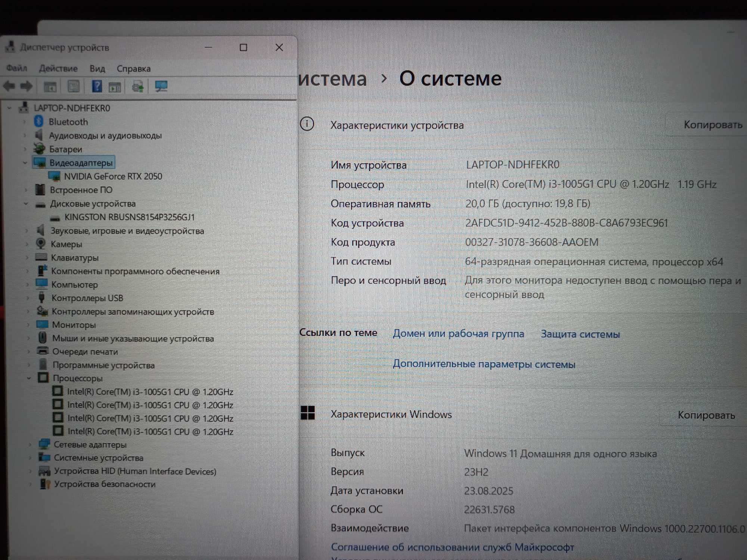Viewport: 747px width, 560px height.
Task: Open the Защита системы link
Action: click(x=580, y=334)
